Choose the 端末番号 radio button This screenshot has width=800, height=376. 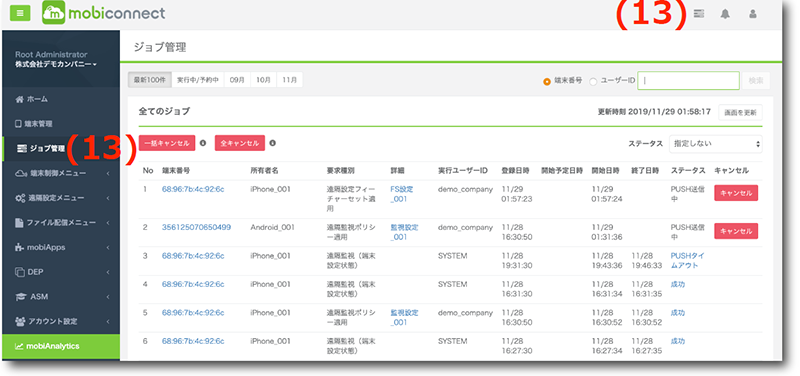tap(547, 81)
